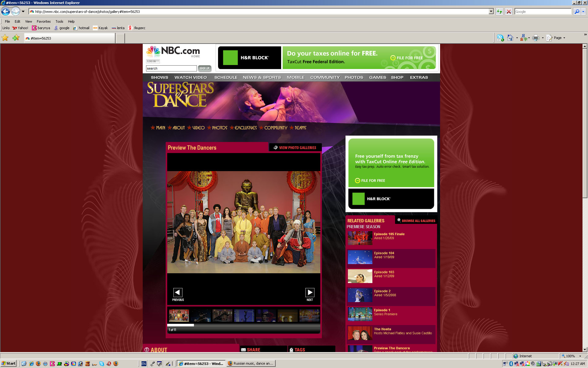Go to Previous photo arrow
This screenshot has width=588, height=368.
tap(178, 293)
